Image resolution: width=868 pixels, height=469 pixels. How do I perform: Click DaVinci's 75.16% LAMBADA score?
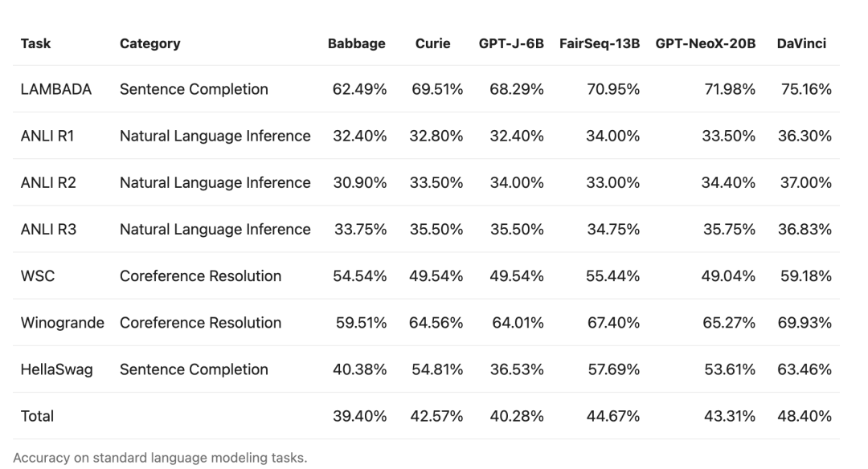805,89
